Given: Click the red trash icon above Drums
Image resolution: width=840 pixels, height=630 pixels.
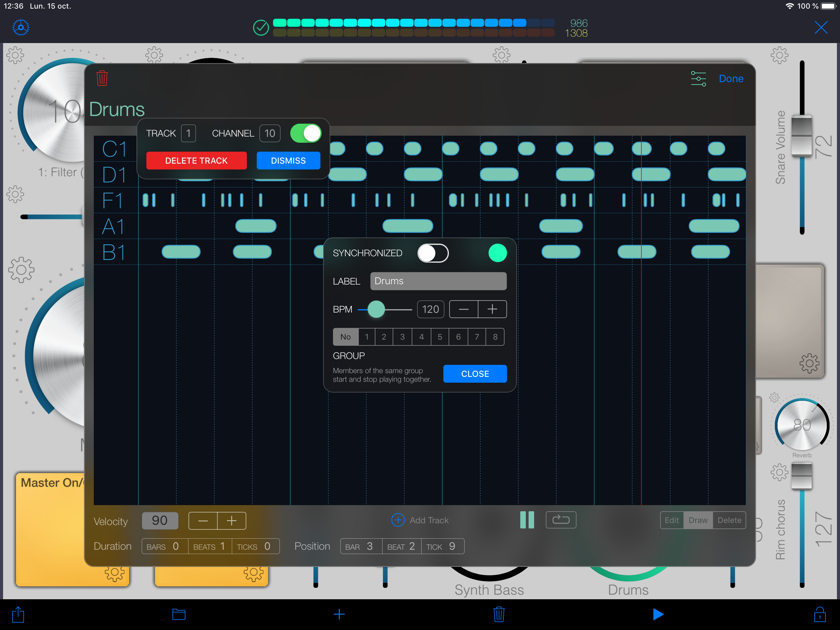Looking at the screenshot, I should 102,78.
